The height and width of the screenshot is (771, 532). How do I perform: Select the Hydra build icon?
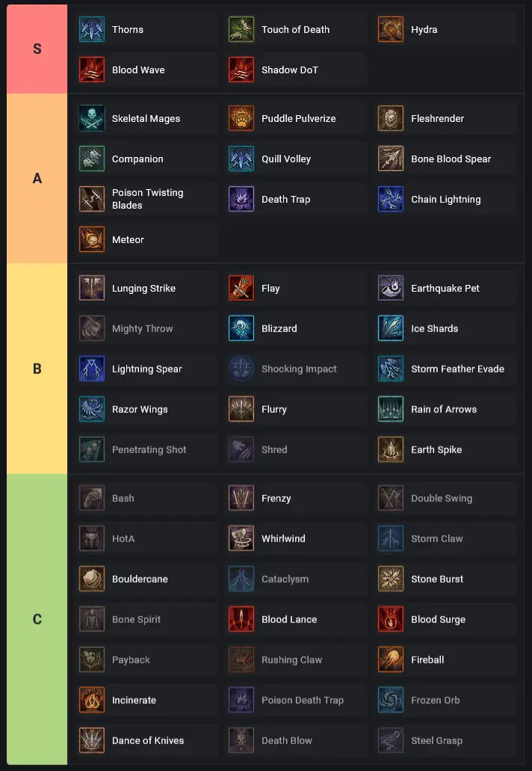(x=391, y=29)
